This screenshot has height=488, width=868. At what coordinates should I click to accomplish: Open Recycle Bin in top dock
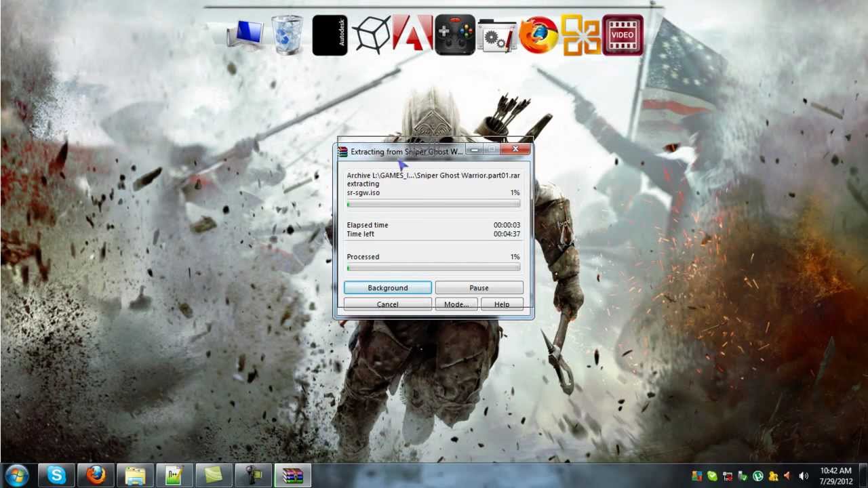(x=288, y=34)
